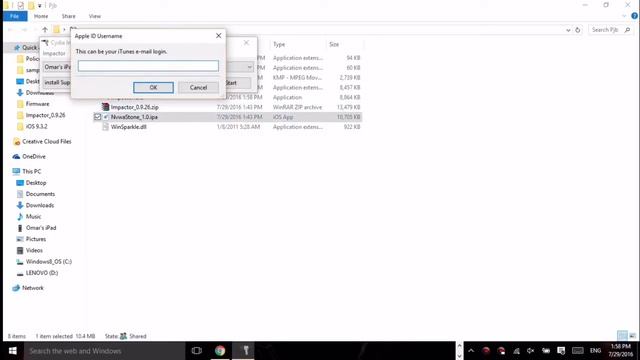640x360 pixels.
Task: Click the Impactor zip archive icon
Action: [105, 107]
